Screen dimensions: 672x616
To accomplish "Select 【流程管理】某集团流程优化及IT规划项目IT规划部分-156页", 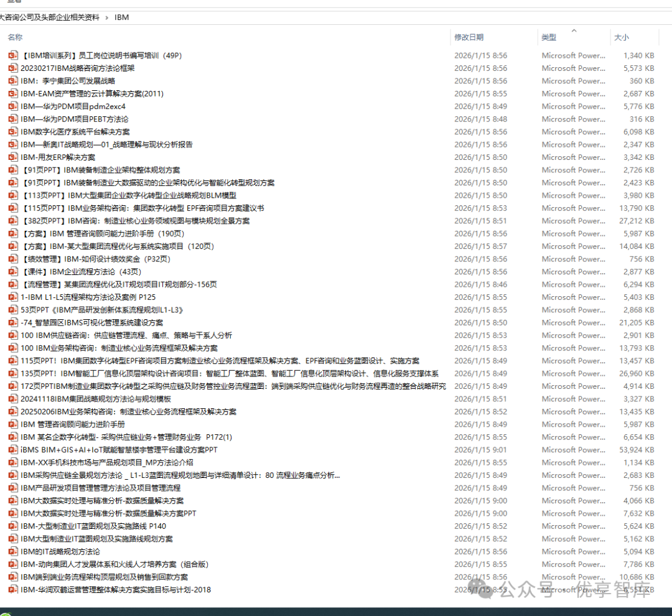I will [120, 284].
